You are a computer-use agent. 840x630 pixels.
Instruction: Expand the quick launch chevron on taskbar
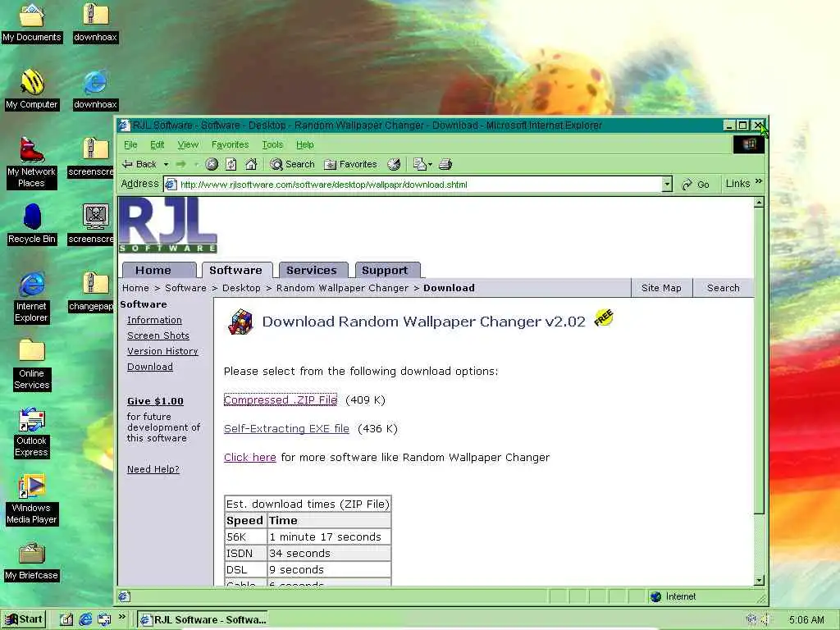pyautogui.click(x=122, y=617)
